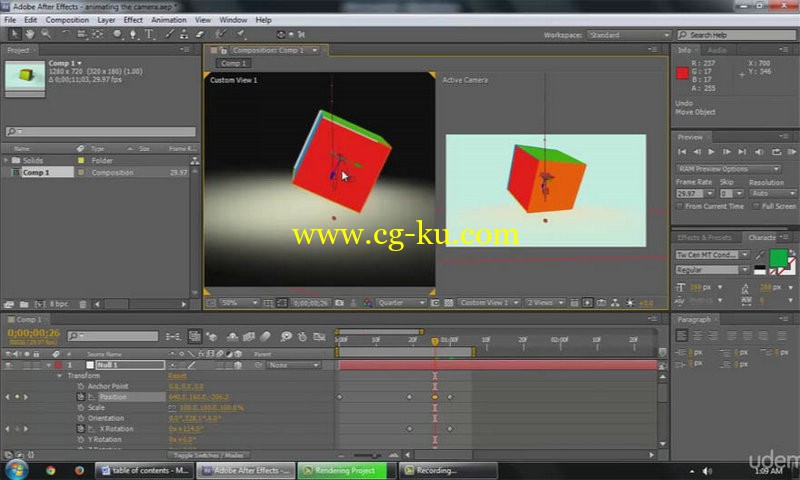Select the Eraser tool
The height and width of the screenshot is (480, 800).
200,34
